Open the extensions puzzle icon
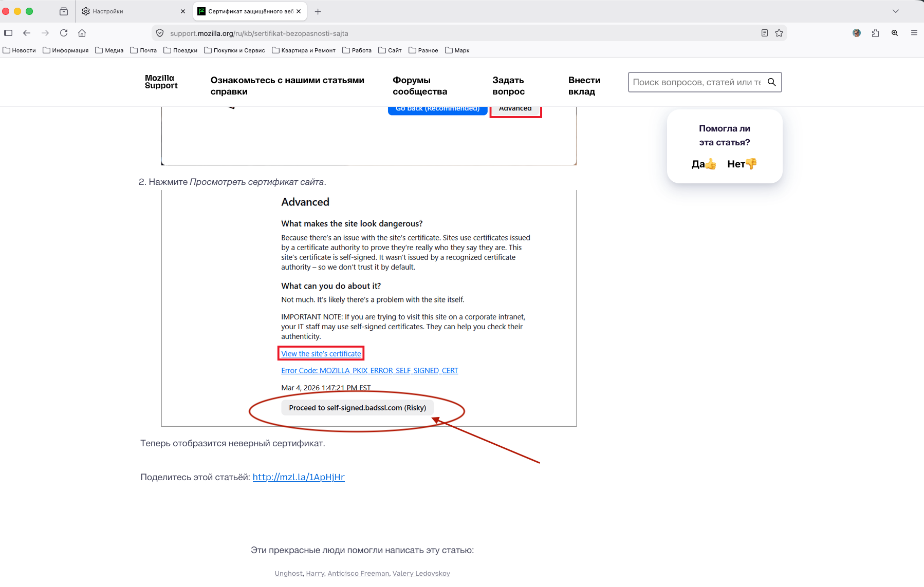Image resolution: width=924 pixels, height=587 pixels. 876,33
